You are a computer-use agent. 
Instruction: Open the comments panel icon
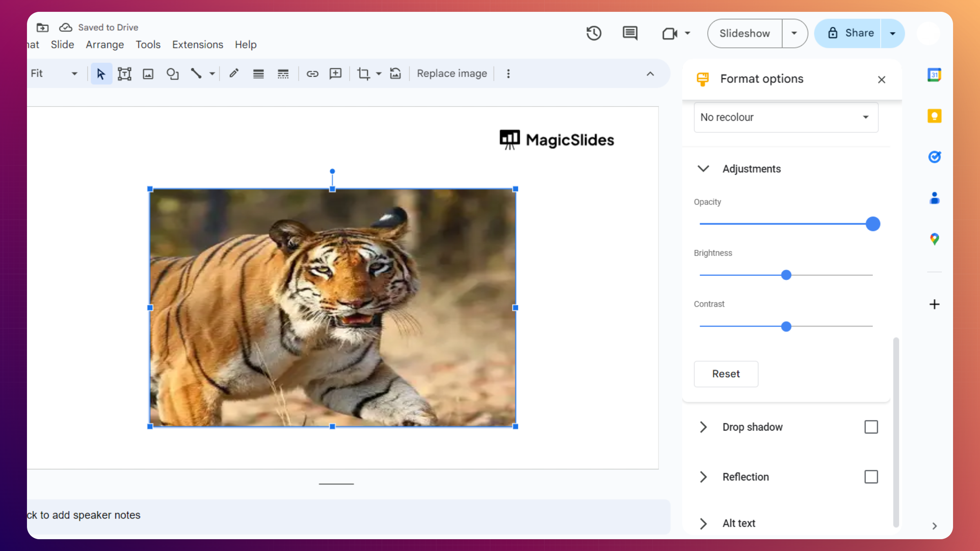[630, 33]
